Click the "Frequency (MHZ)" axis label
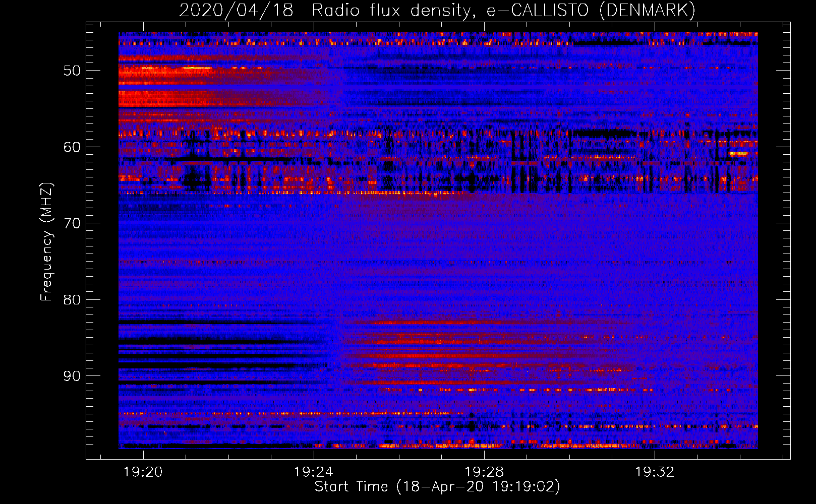This screenshot has width=816, height=504. 46,242
